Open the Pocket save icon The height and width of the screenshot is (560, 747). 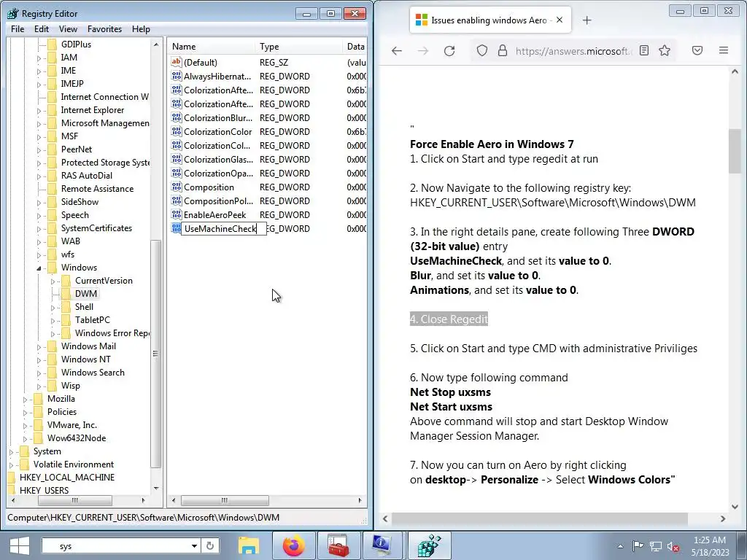697,50
